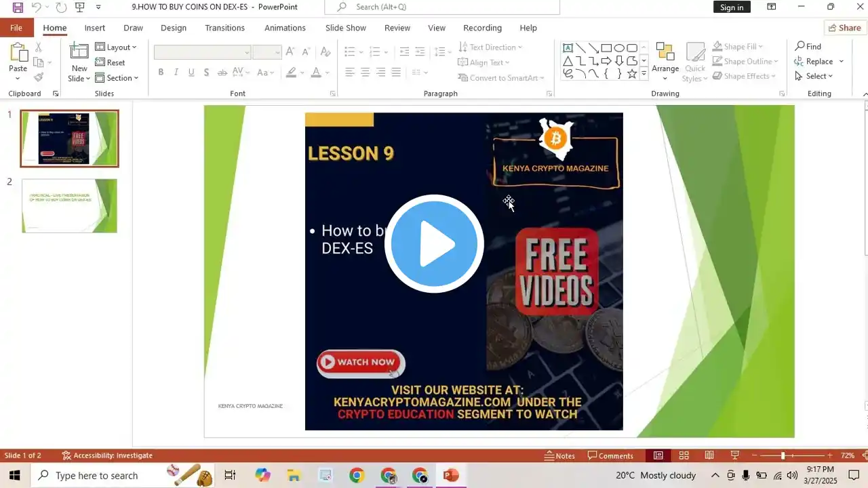Toggle Center alignment for the paragraph
The width and height of the screenshot is (868, 488).
(x=366, y=73)
